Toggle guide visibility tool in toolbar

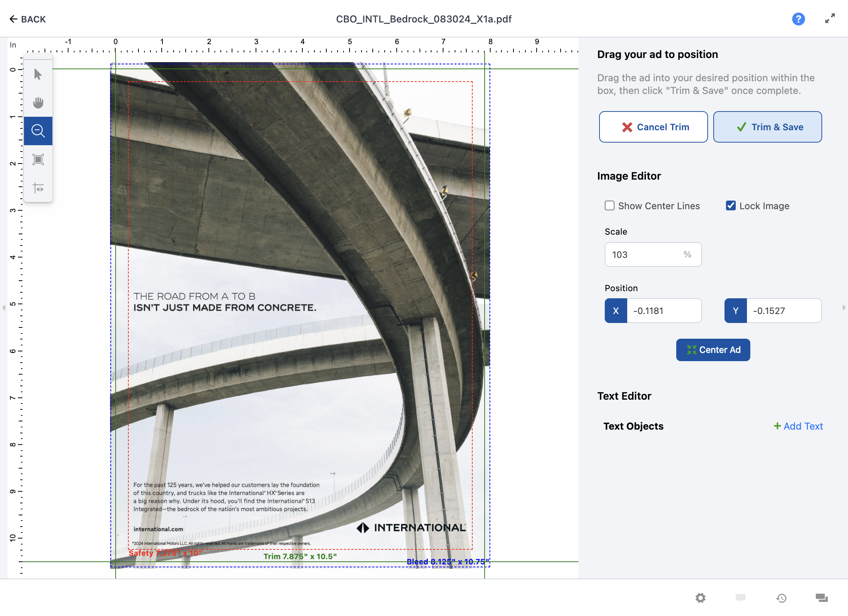point(38,188)
